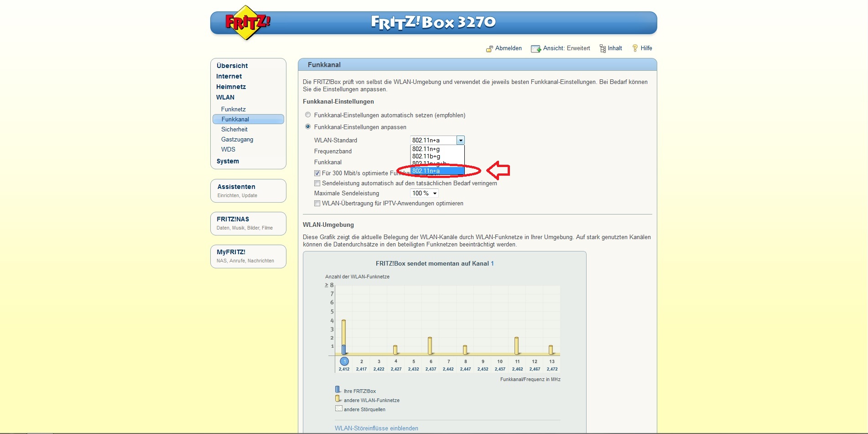This screenshot has width=868, height=434.
Task: Open the WLAN-Standard dropdown arrow
Action: point(461,140)
